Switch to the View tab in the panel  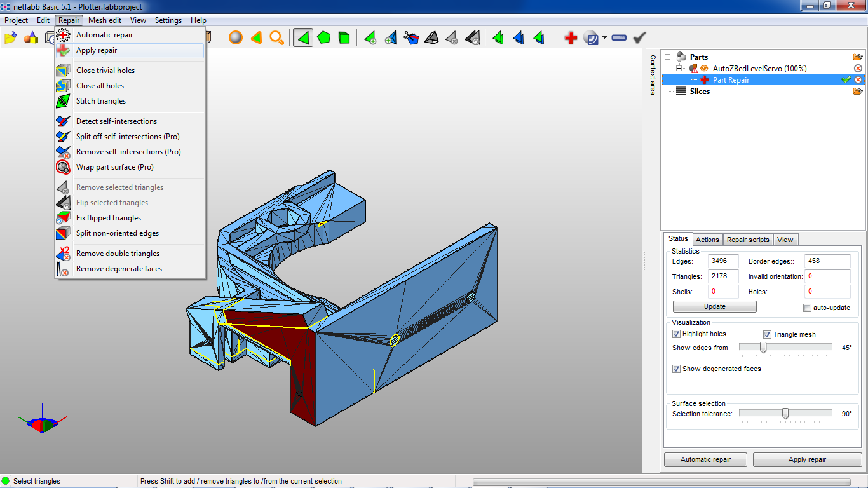[x=785, y=240]
